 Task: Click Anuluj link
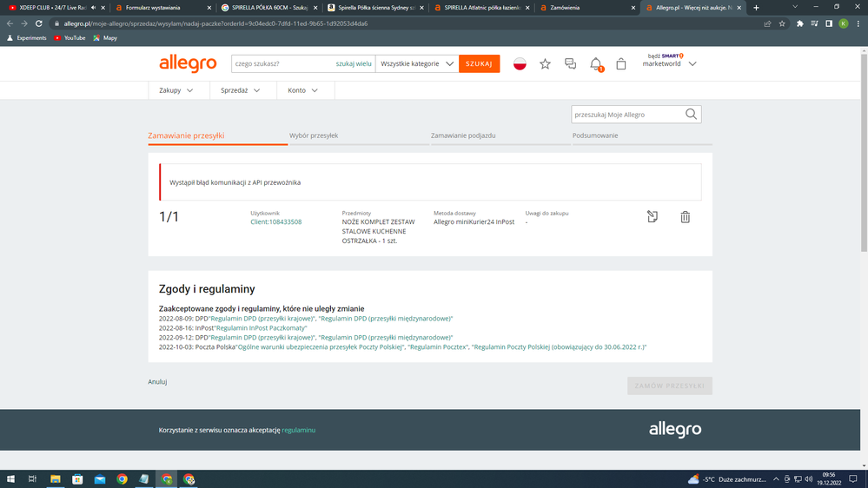[157, 382]
